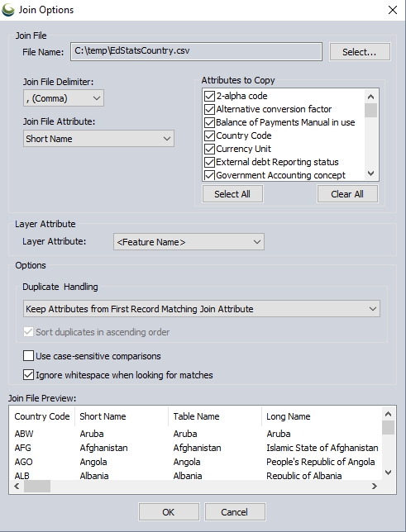The image size is (406, 532).
Task: Disable Ignore whitespace when looking for matches
Action: (29, 375)
